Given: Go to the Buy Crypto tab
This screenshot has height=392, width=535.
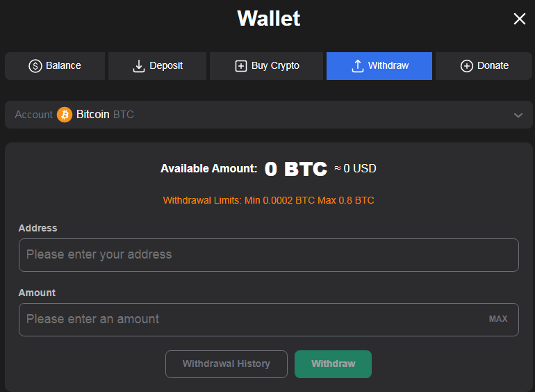Looking at the screenshot, I should [275, 66].
